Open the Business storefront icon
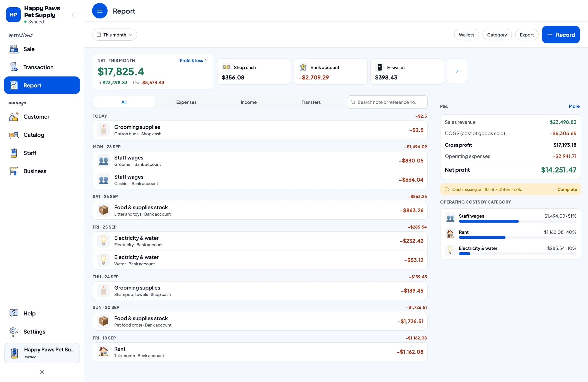 13,171
